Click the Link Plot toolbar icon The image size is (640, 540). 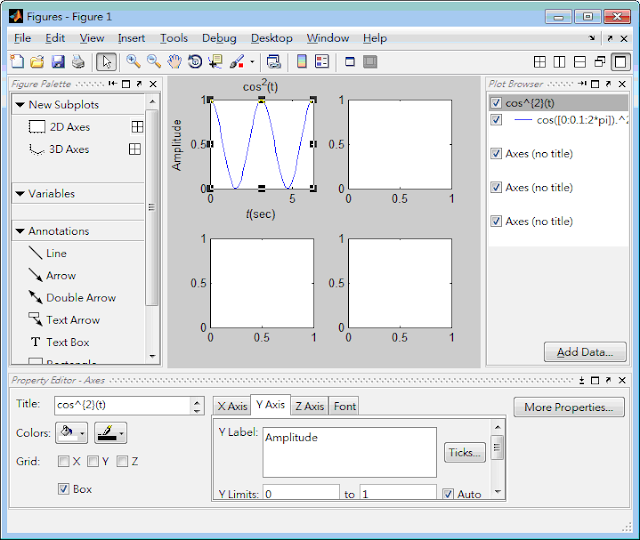(x=273, y=62)
